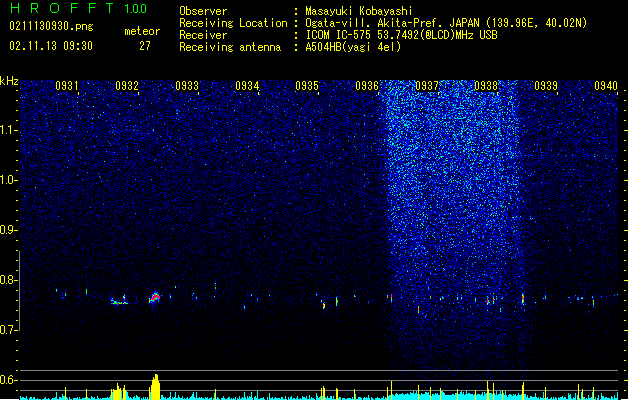The width and height of the screenshot is (629, 400).
Task: Click the 0932 time marker
Action: click(127, 86)
